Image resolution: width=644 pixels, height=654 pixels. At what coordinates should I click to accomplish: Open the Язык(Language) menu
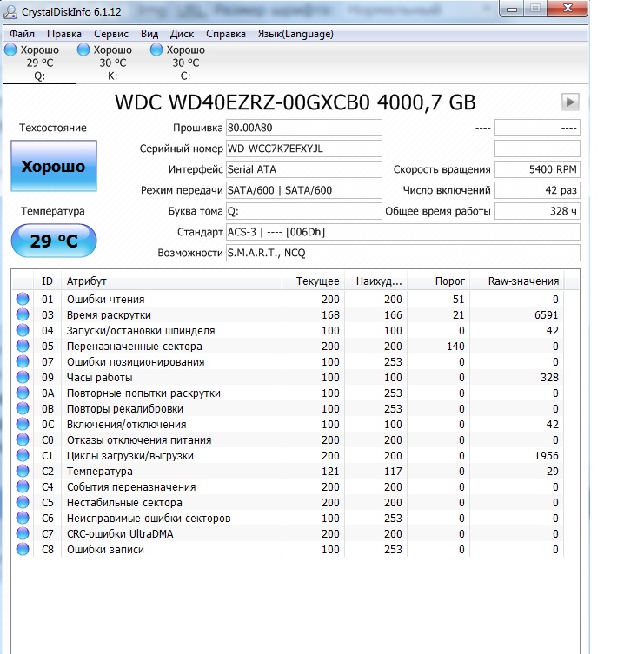tap(295, 34)
